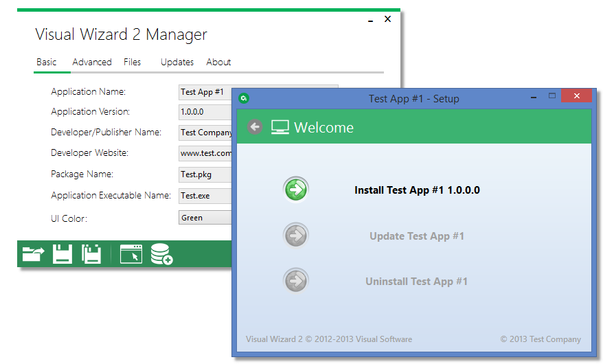Click the save all double-floppy icon

coord(91,254)
